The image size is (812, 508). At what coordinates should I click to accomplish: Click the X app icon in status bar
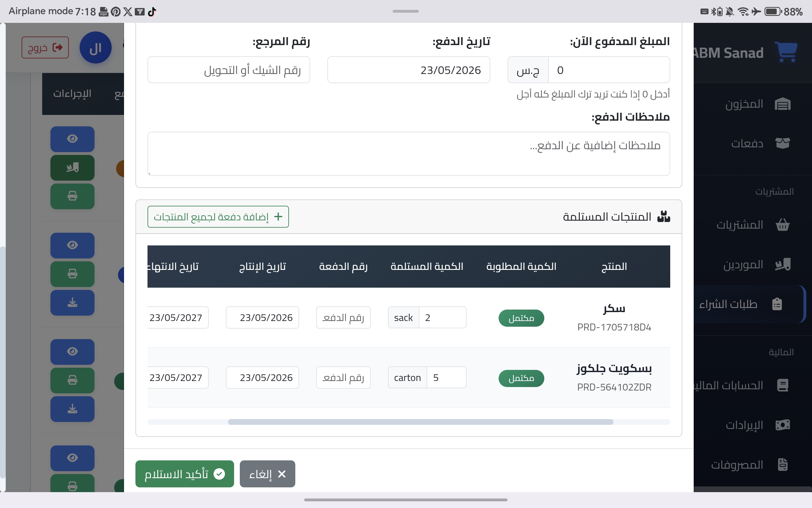[128, 12]
